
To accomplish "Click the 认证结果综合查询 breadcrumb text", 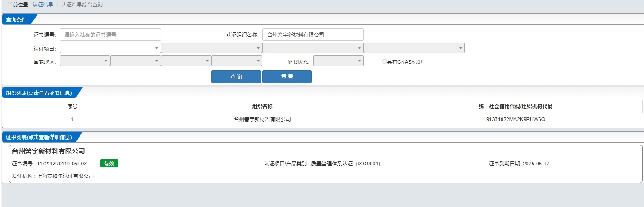I will pyautogui.click(x=82, y=5).
